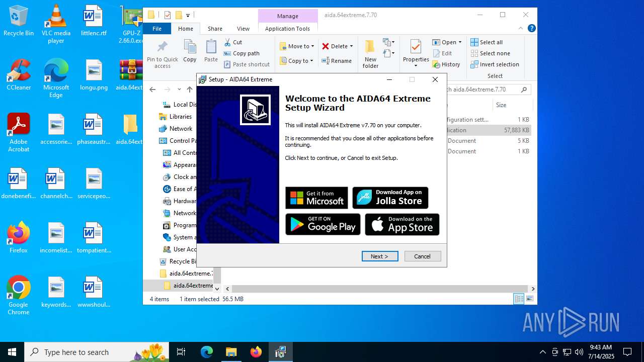Open VLC media player desktop icon
The width and height of the screenshot is (644, 362).
pos(56,24)
